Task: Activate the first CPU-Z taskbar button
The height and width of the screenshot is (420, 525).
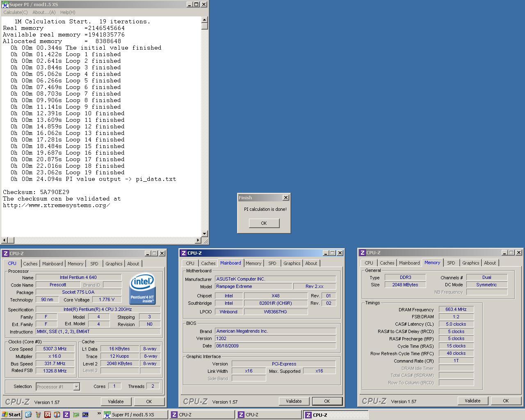Action: click(x=202, y=415)
